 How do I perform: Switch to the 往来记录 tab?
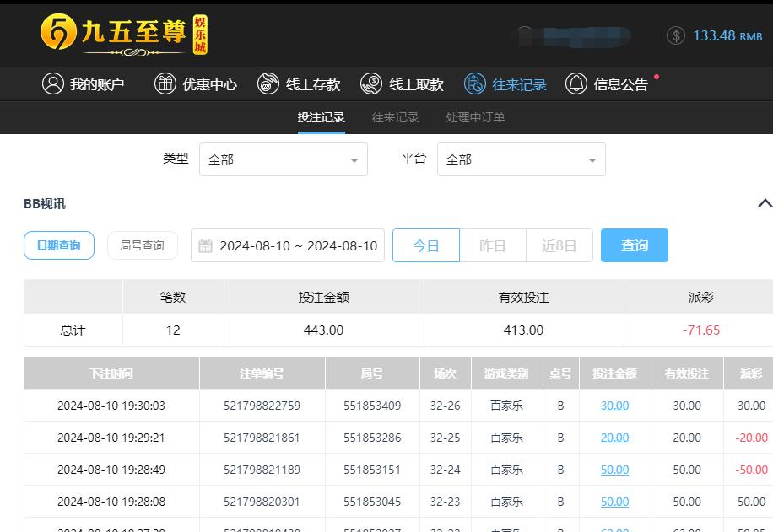tap(393, 117)
